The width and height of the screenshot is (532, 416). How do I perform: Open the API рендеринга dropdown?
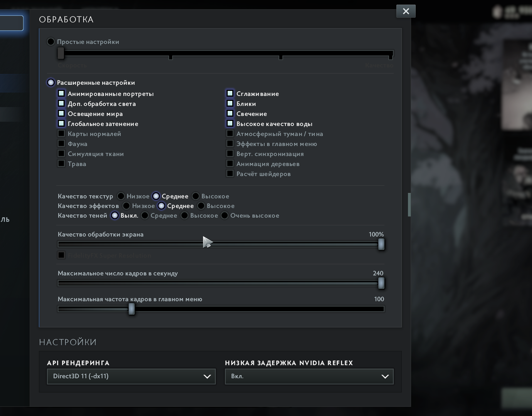(x=131, y=376)
